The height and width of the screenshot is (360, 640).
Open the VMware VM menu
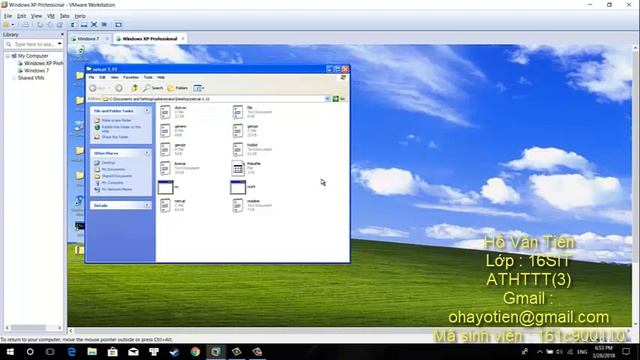click(x=51, y=16)
